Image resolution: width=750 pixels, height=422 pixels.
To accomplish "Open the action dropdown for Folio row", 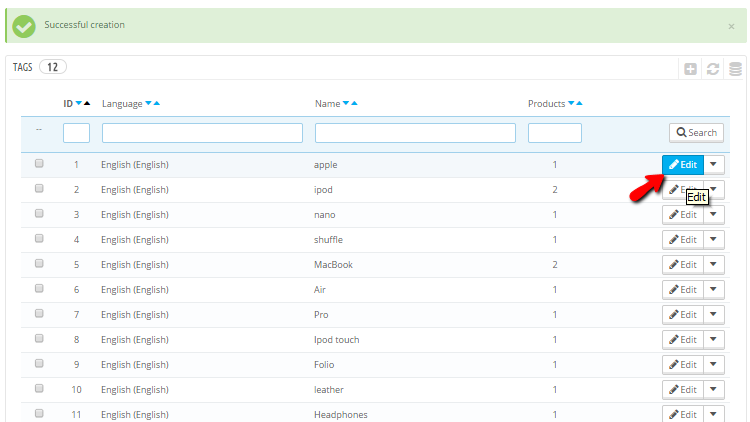I will 713,364.
